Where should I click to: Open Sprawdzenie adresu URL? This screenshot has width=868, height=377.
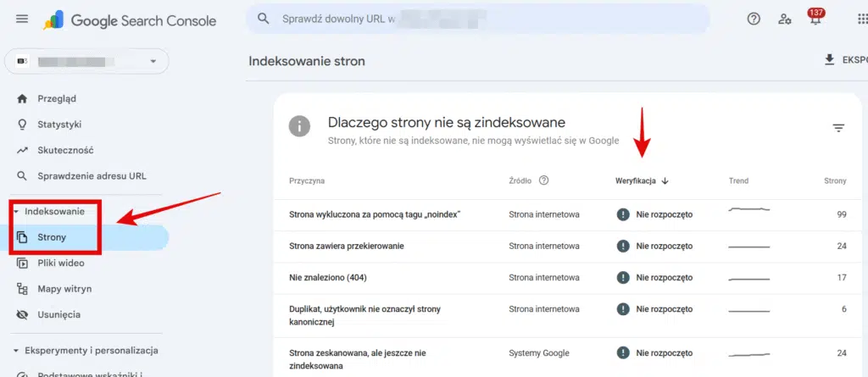(92, 176)
